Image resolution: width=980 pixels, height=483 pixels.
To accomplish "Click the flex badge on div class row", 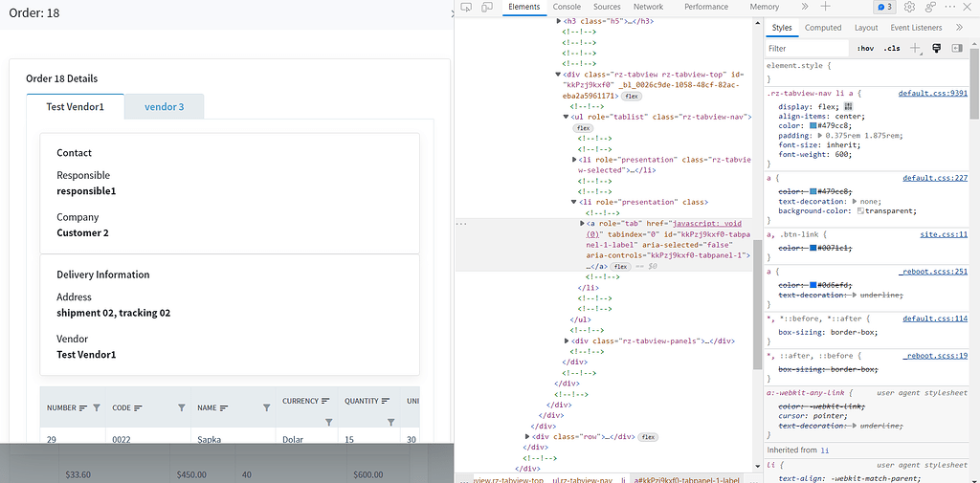I will pos(648,436).
